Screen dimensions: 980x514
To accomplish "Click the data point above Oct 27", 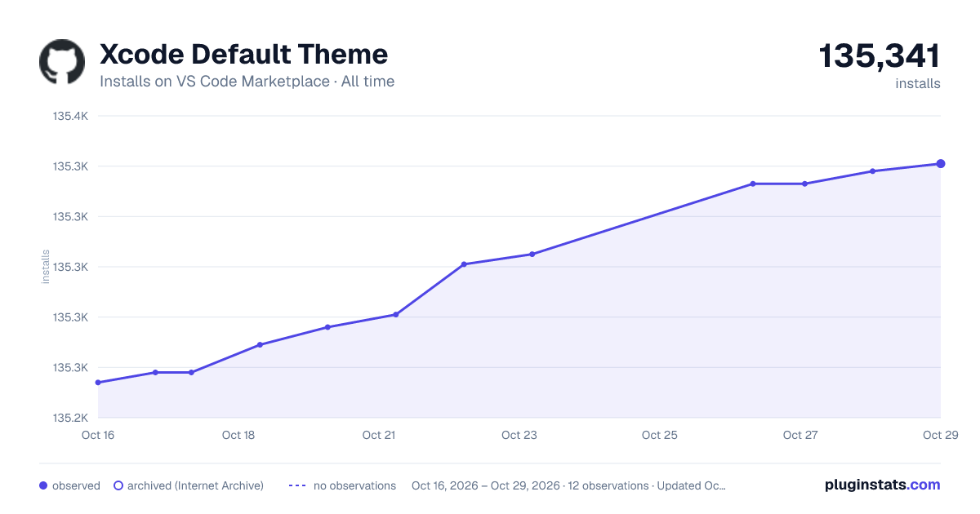I will tap(804, 184).
